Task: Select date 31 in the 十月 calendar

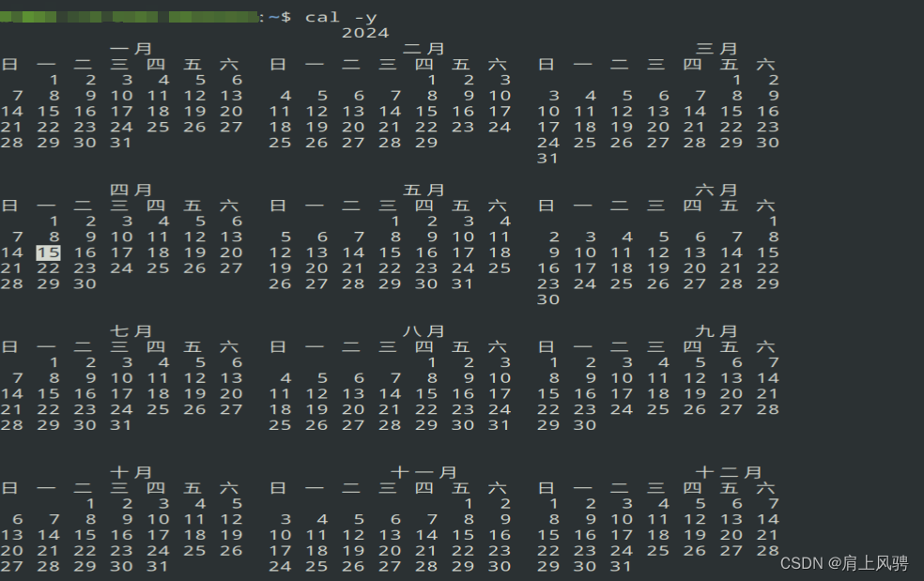Action: click(158, 566)
